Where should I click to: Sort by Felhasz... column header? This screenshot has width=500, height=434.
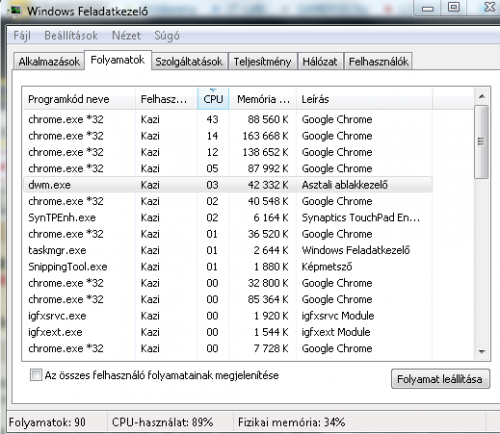point(166,99)
